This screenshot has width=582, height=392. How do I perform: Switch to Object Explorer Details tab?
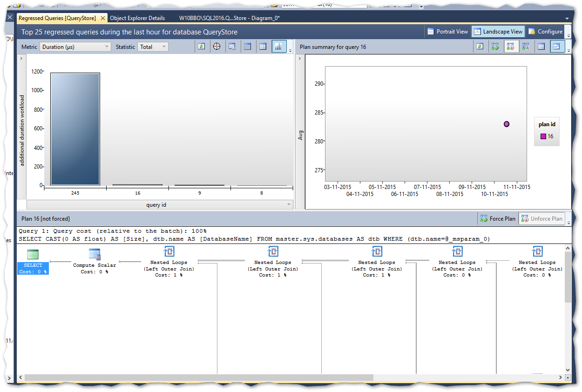point(137,18)
